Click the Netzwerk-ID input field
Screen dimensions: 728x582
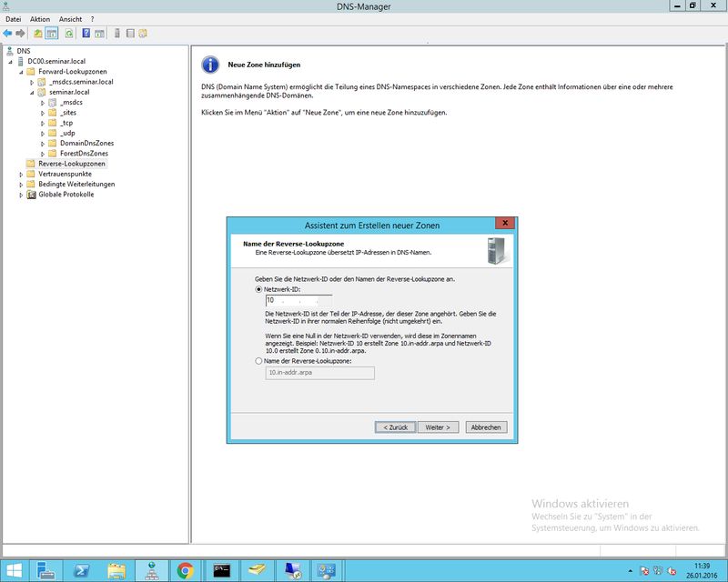coord(298,299)
